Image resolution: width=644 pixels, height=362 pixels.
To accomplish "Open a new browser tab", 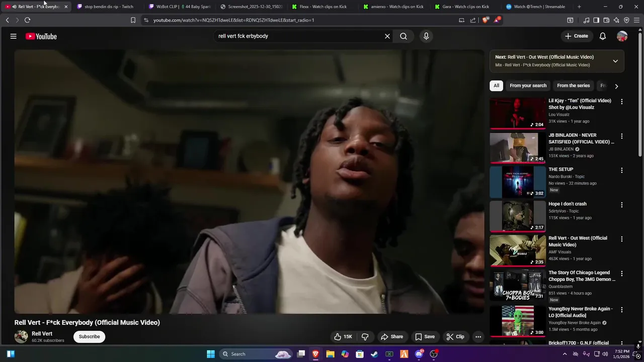I will (579, 7).
